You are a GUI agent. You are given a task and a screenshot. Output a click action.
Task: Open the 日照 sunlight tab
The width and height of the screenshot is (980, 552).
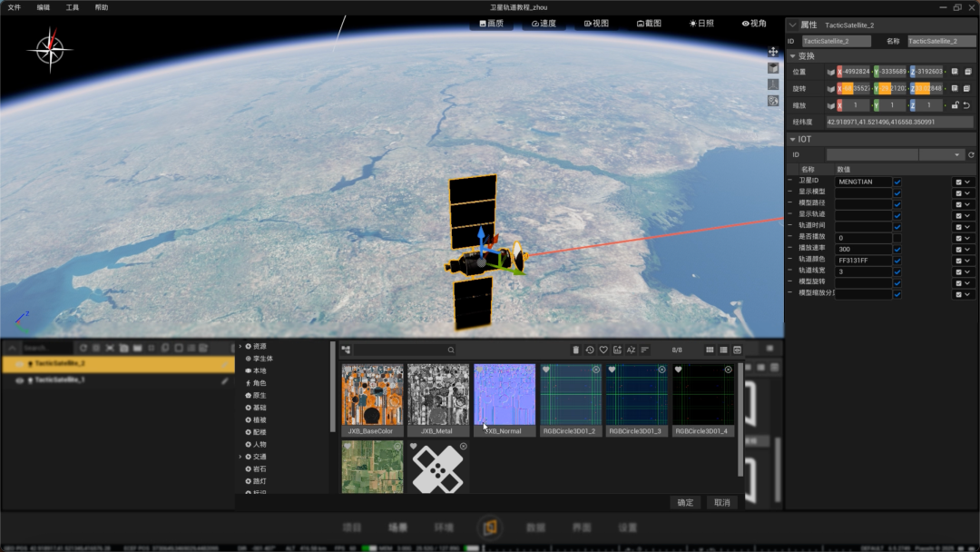pos(701,23)
